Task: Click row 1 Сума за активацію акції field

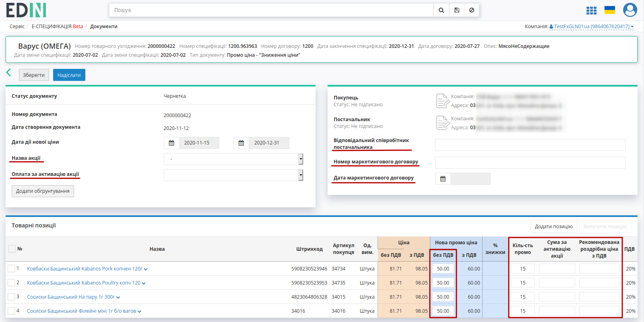Action: coord(557,268)
